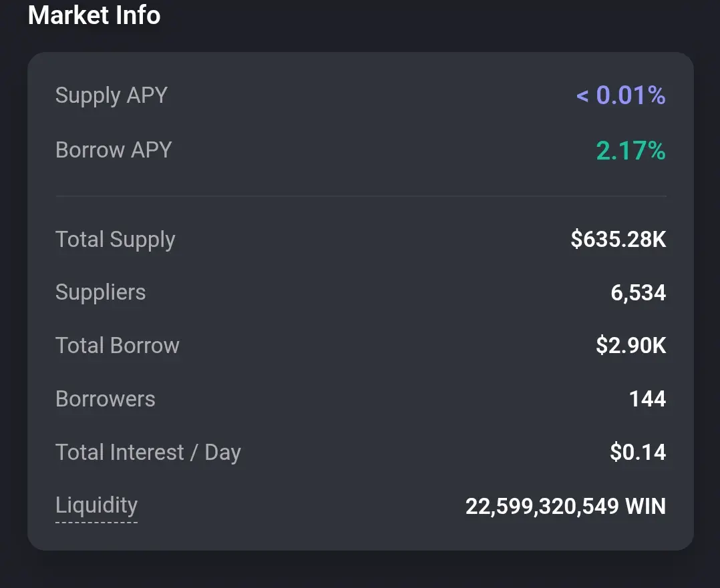
Task: Click the Total Borrow label
Action: (117, 346)
